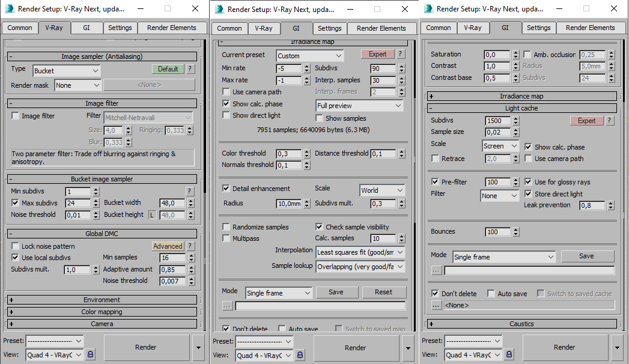
Task: Collapse the Image filter rollout
Action: coord(102,103)
